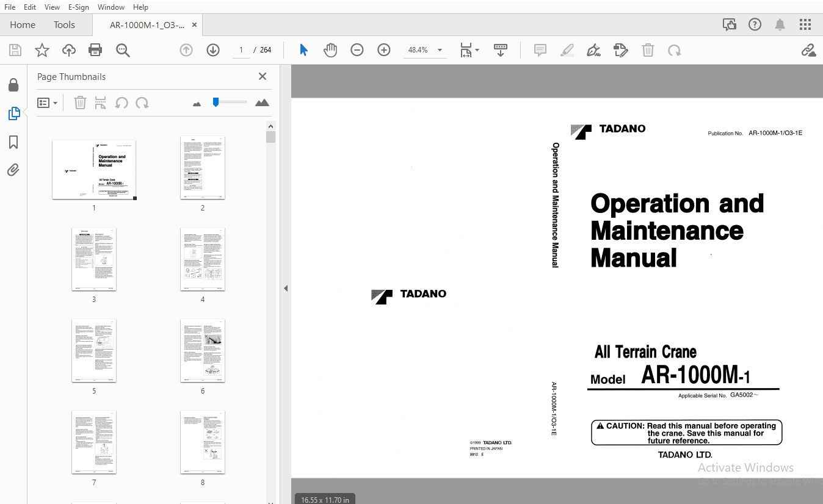Select page 5 thumbnail
Viewport: 823px width, 504px height.
[x=94, y=351]
